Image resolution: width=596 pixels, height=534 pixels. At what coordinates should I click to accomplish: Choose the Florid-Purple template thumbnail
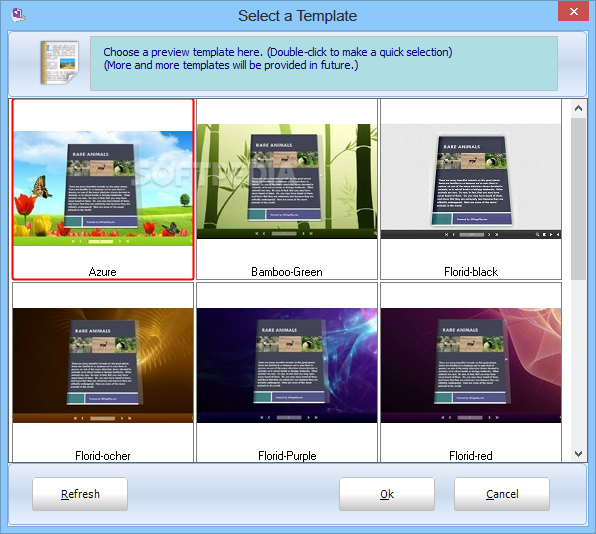[287, 365]
